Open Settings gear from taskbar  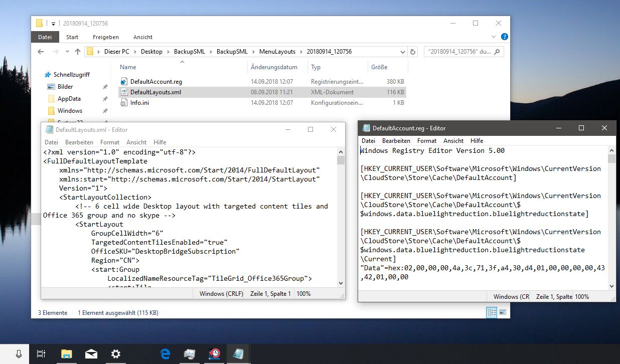[116, 354]
